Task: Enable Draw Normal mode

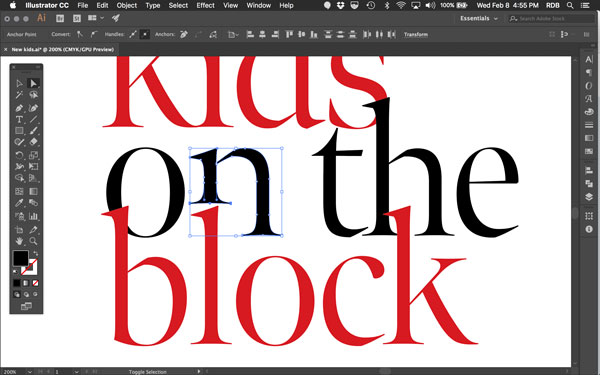Action: (x=17, y=294)
